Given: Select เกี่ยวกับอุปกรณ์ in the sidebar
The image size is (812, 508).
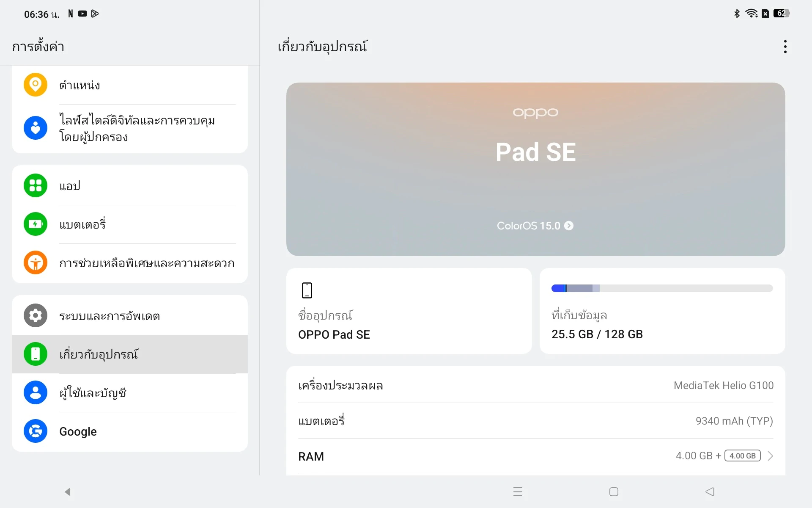Looking at the screenshot, I should [130, 354].
